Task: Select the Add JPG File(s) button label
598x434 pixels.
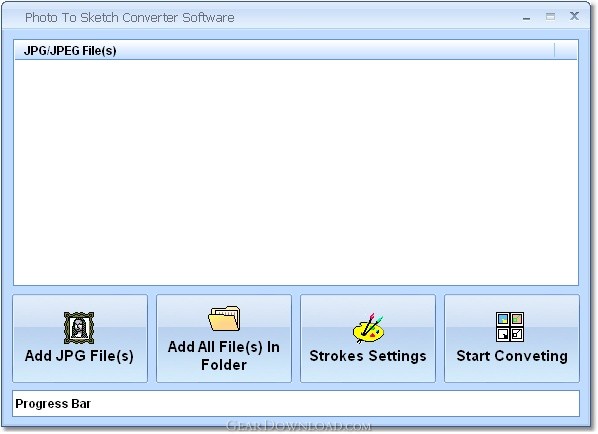Action: point(79,356)
